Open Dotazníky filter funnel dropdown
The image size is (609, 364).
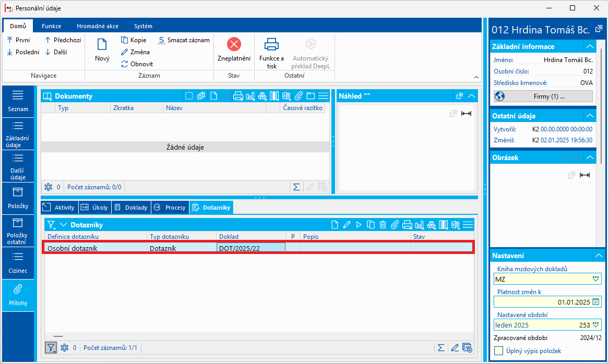click(x=51, y=225)
